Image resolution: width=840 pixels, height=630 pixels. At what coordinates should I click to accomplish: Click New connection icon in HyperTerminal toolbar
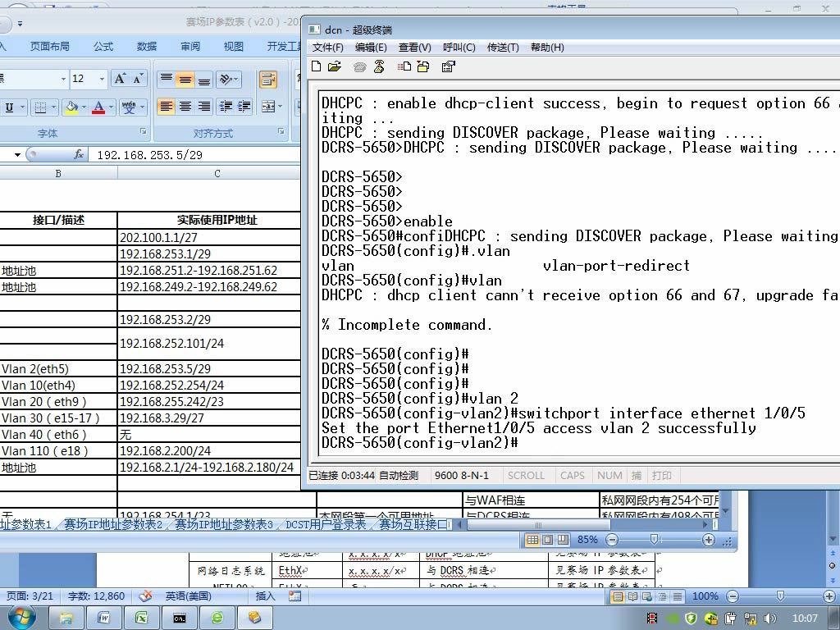tap(317, 66)
